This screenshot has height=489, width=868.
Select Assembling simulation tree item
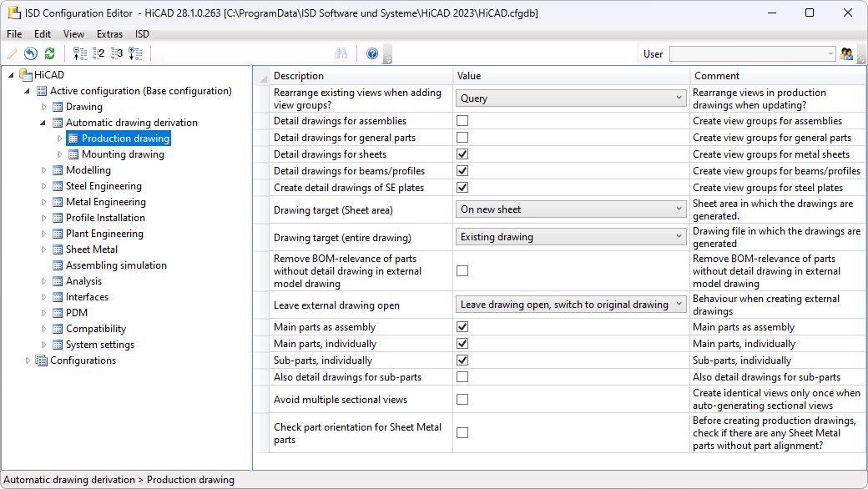(116, 265)
